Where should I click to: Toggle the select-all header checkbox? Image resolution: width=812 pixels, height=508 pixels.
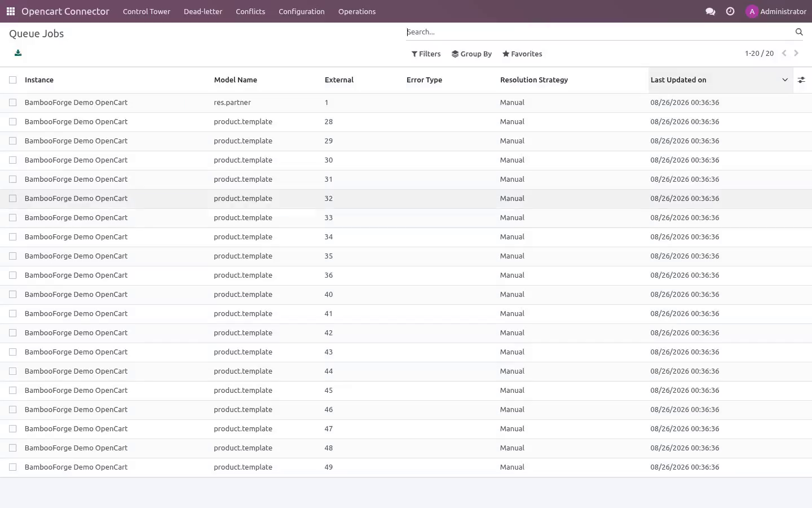click(13, 80)
